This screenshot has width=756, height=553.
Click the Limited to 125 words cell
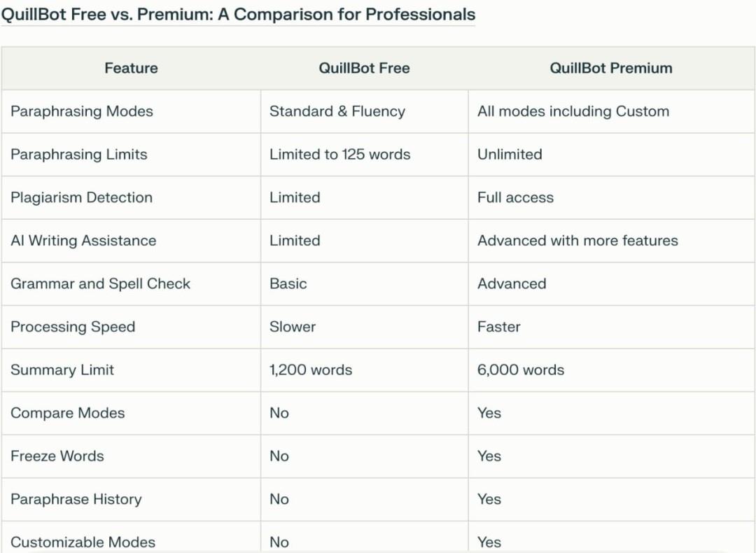340,155
